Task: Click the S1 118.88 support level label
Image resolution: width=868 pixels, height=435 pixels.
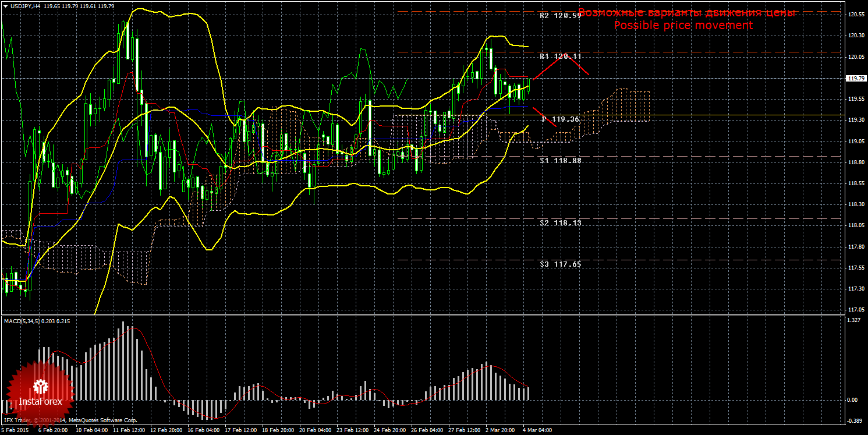Action: [x=560, y=160]
